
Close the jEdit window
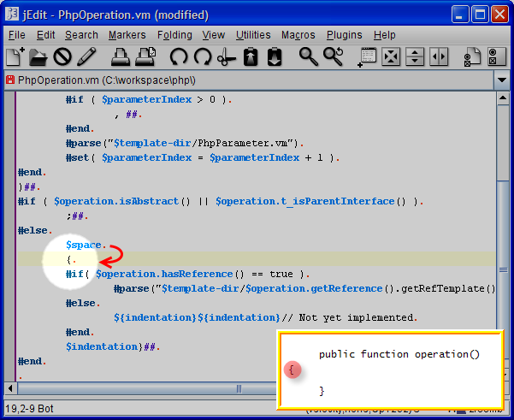[x=500, y=15]
